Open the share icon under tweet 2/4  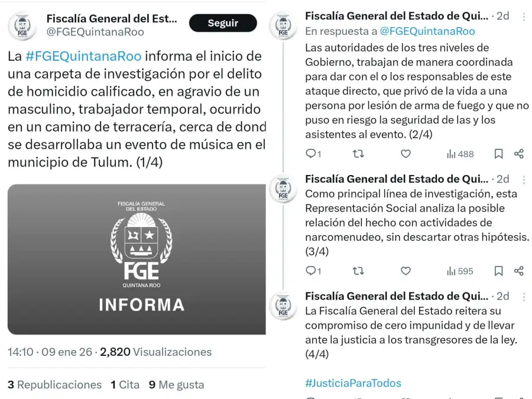tap(519, 154)
